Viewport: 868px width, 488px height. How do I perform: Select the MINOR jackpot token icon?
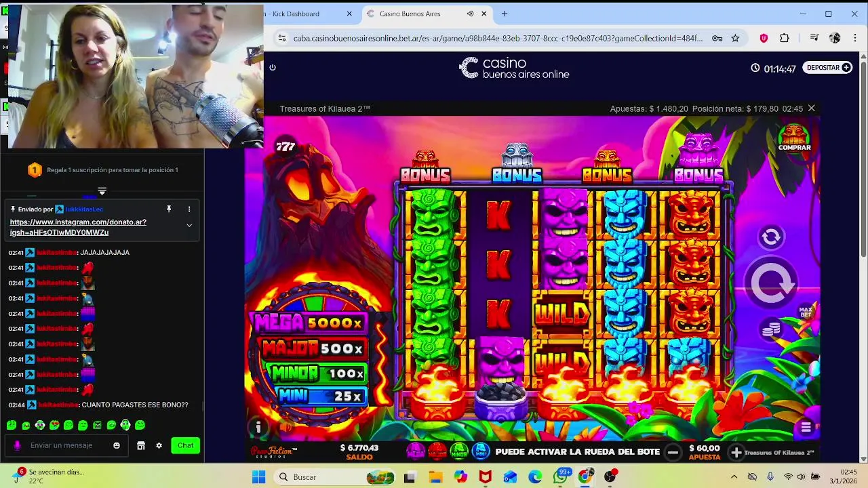(459, 451)
